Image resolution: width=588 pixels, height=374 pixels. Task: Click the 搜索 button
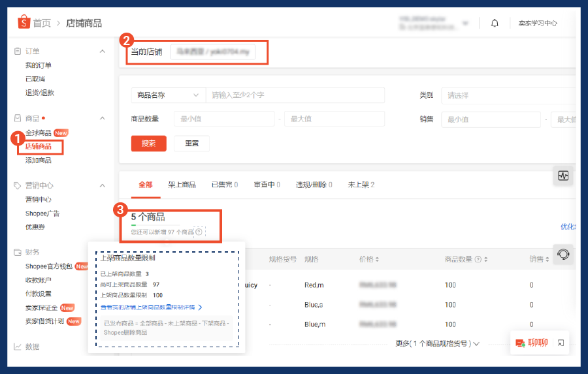point(148,143)
